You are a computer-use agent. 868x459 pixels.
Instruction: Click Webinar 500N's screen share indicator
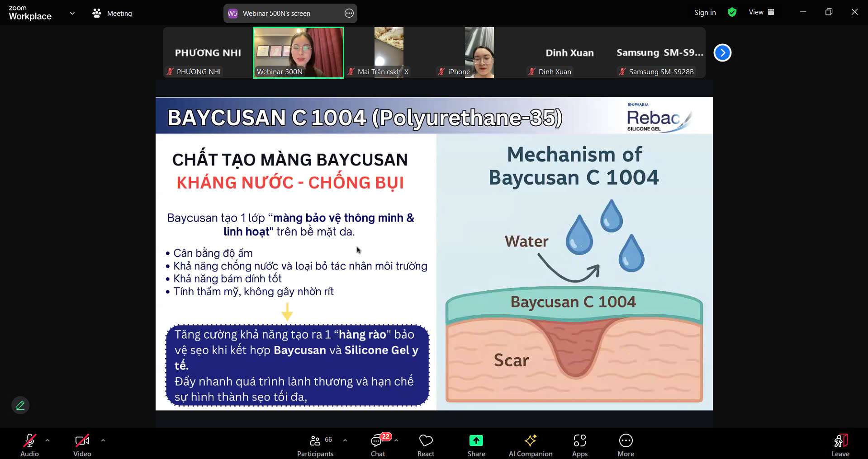pos(290,13)
